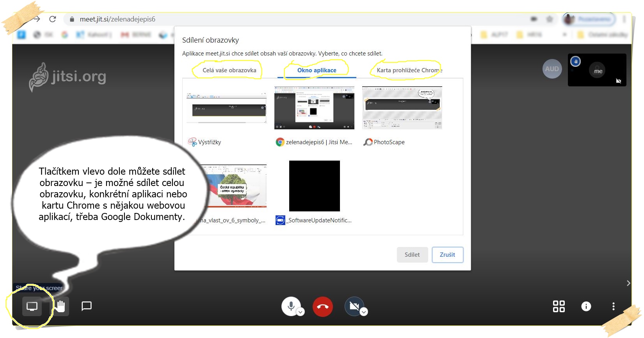Select the Okno aplikace tab
Viewport: 644px width, 338px height.
317,70
